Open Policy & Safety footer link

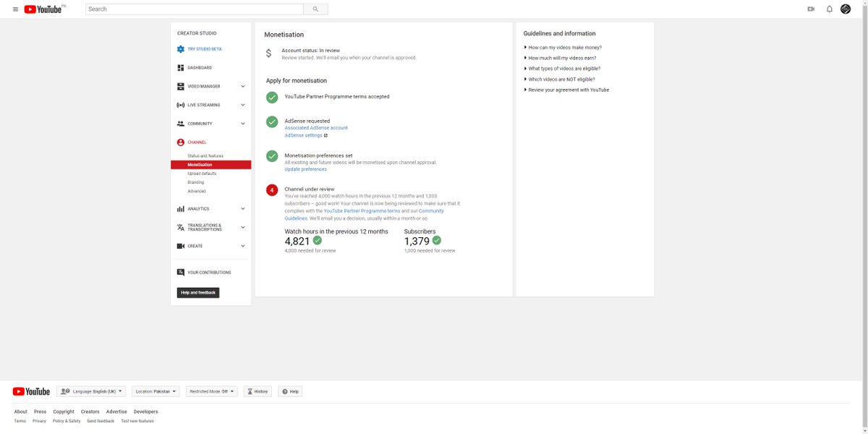click(67, 421)
